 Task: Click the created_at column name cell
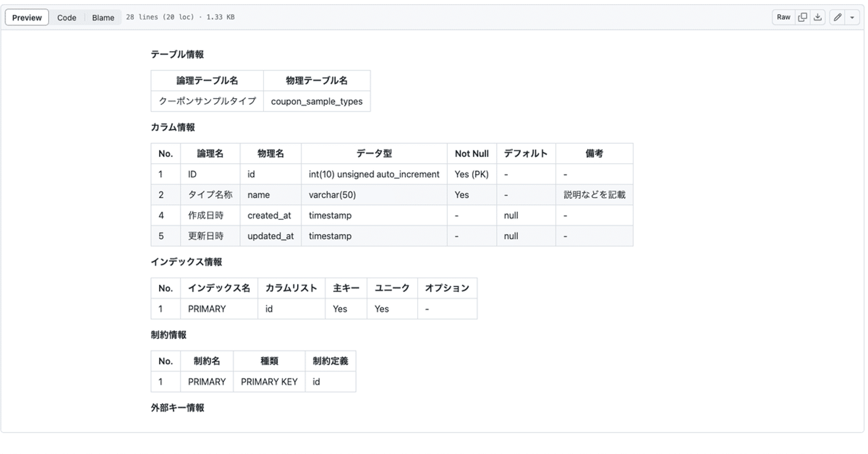tap(269, 216)
